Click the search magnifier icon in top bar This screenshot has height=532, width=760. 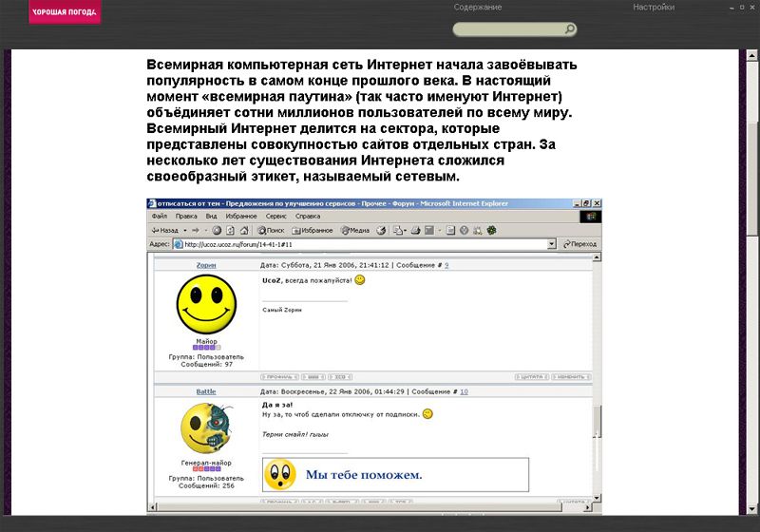tap(570, 29)
